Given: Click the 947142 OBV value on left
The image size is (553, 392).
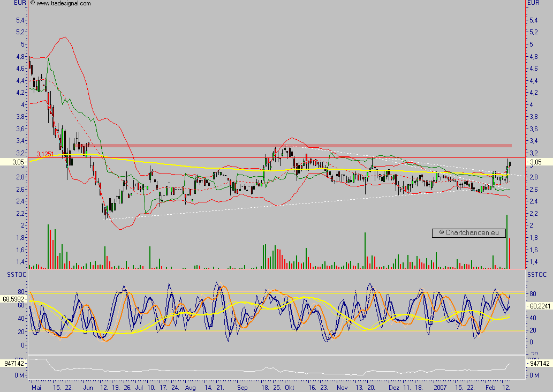Looking at the screenshot, I should (14, 364).
